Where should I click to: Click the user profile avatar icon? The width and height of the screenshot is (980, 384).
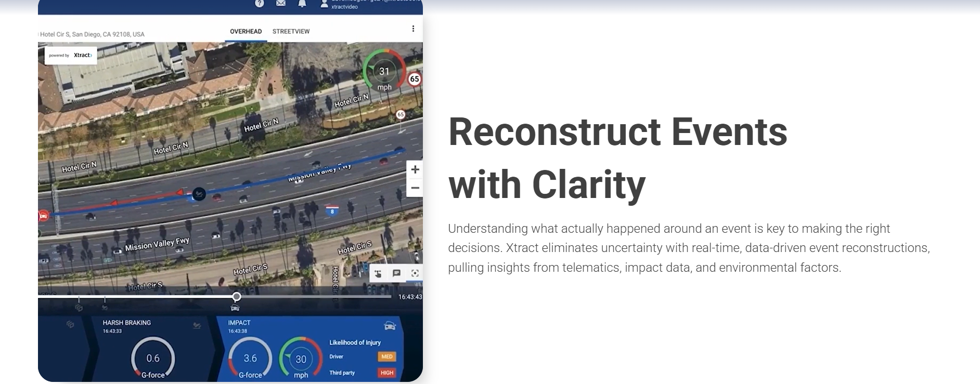tap(324, 4)
